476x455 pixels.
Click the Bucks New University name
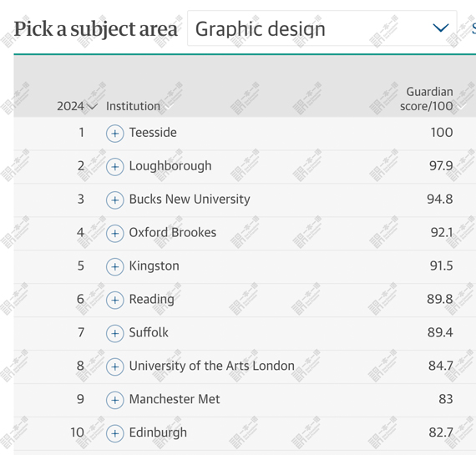pyautogui.click(x=190, y=200)
